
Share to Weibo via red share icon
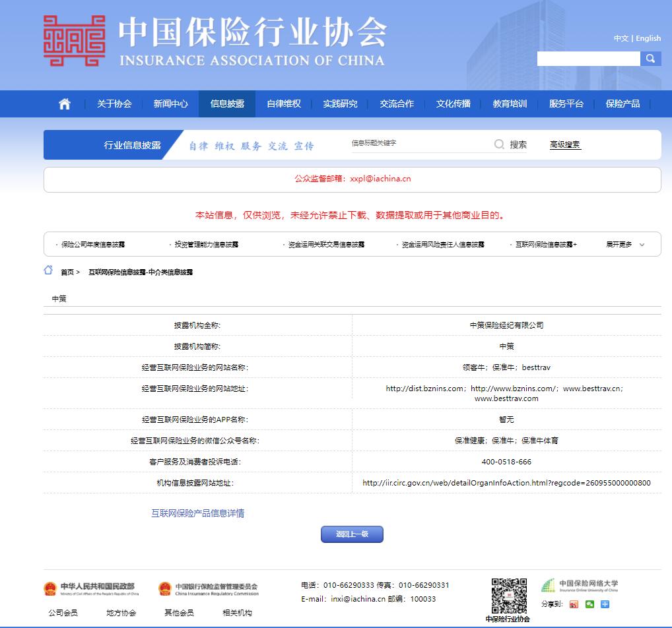coord(574,604)
